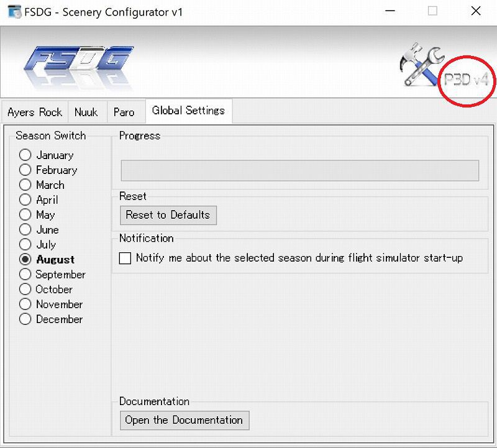This screenshot has width=497, height=448.
Task: Switch the season to September
Action: tap(25, 274)
